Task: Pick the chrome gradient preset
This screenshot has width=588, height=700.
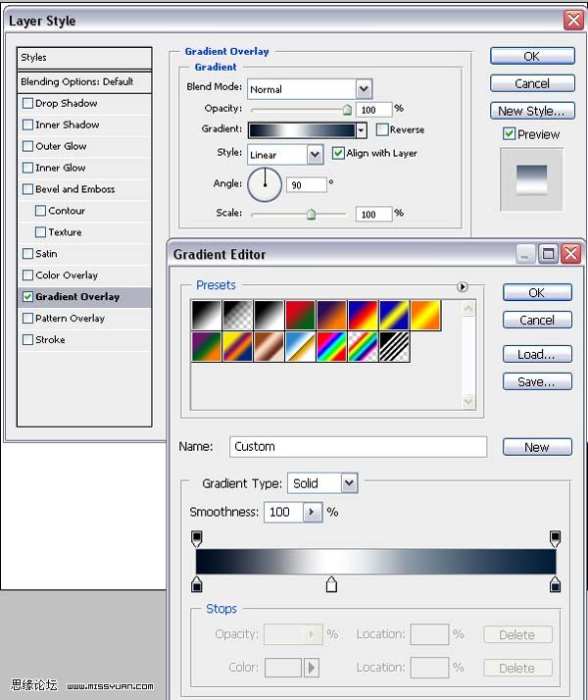Action: [x=300, y=346]
